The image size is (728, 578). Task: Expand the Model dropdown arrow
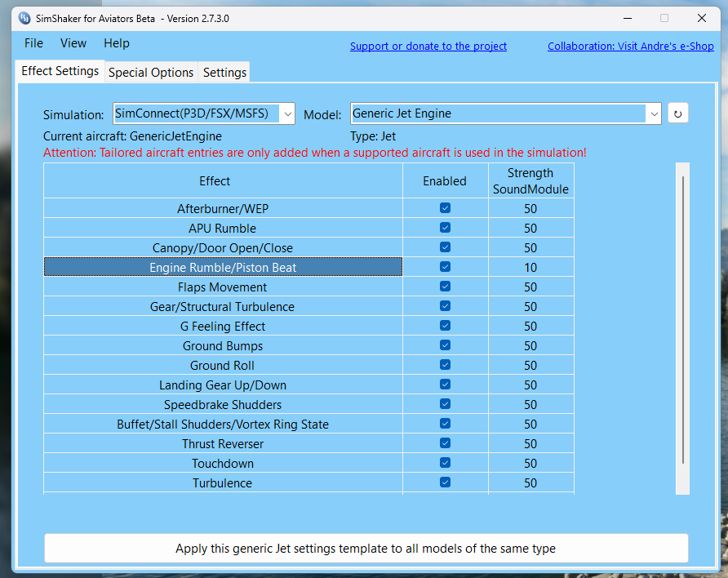click(654, 113)
